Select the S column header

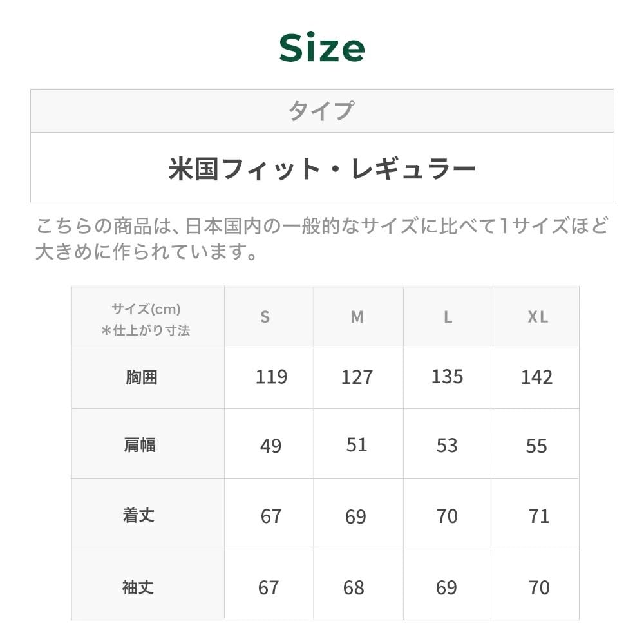click(265, 317)
